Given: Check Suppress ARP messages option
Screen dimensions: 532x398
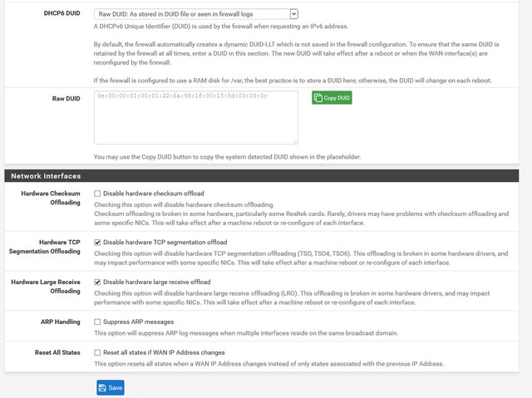Looking at the screenshot, I should coord(97,322).
